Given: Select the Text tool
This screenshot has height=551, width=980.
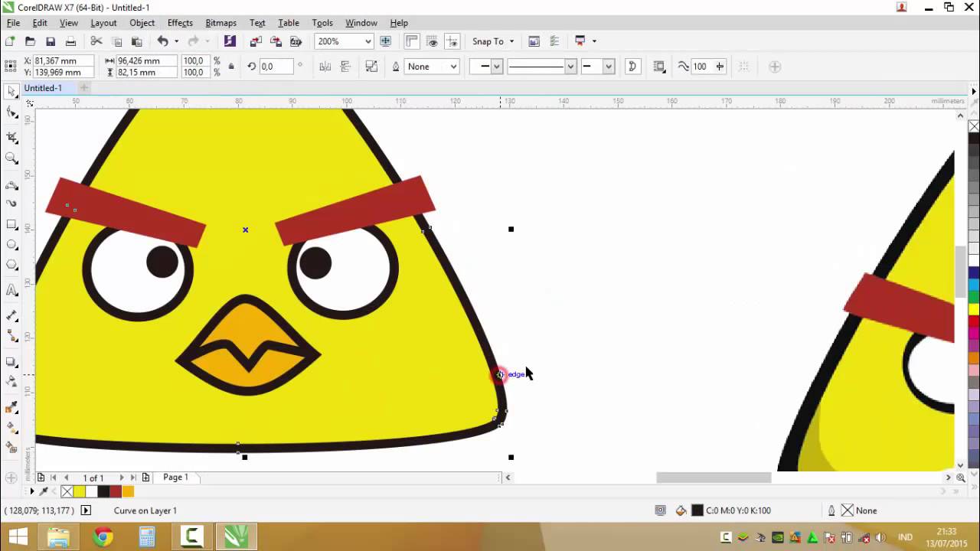Looking at the screenshot, I should pos(11,290).
